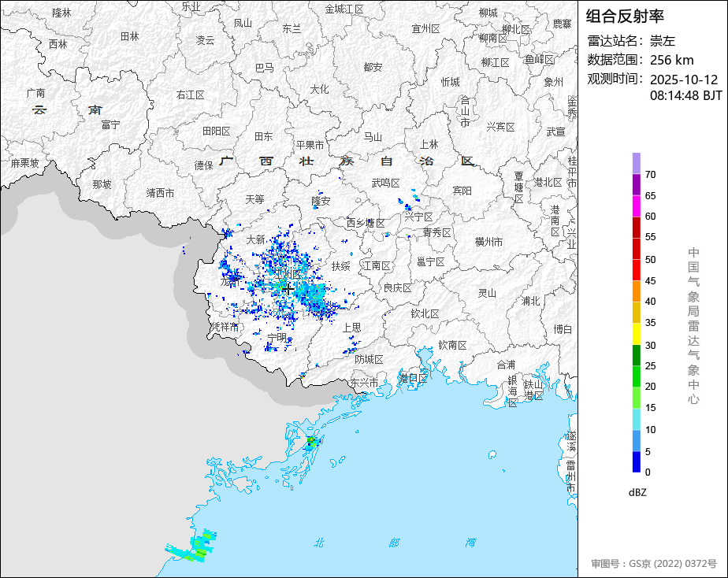The image size is (728, 578).
Task: Click the 防城区 label on map
Action: click(x=369, y=359)
